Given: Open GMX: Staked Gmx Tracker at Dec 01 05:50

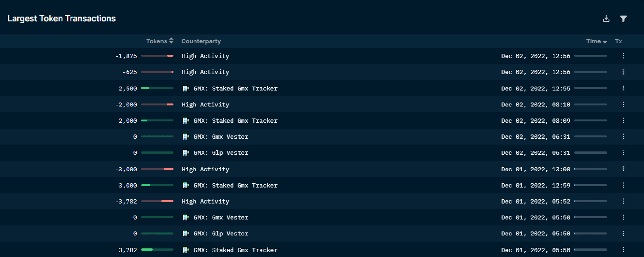Looking at the screenshot, I should pyautogui.click(x=235, y=250).
